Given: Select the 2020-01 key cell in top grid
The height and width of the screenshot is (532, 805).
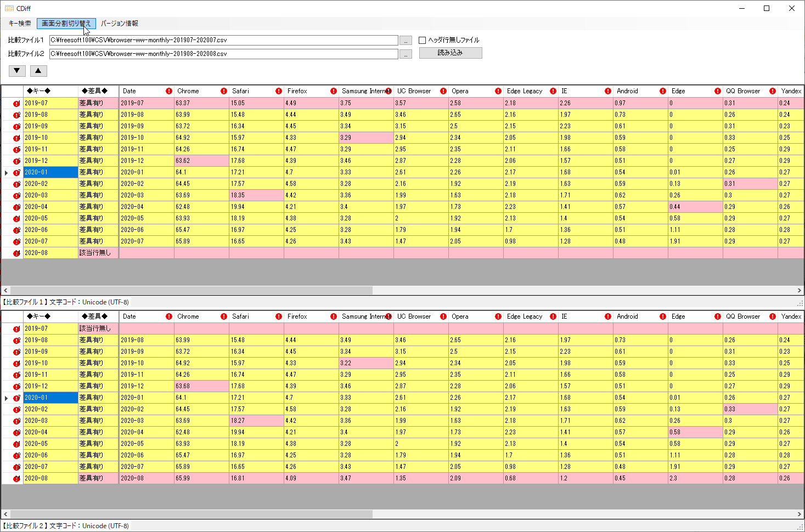Looking at the screenshot, I should (50, 172).
